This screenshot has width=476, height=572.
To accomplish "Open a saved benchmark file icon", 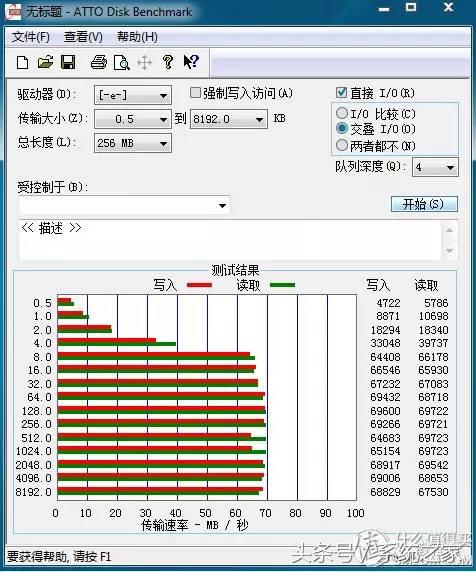I will pyautogui.click(x=45, y=62).
